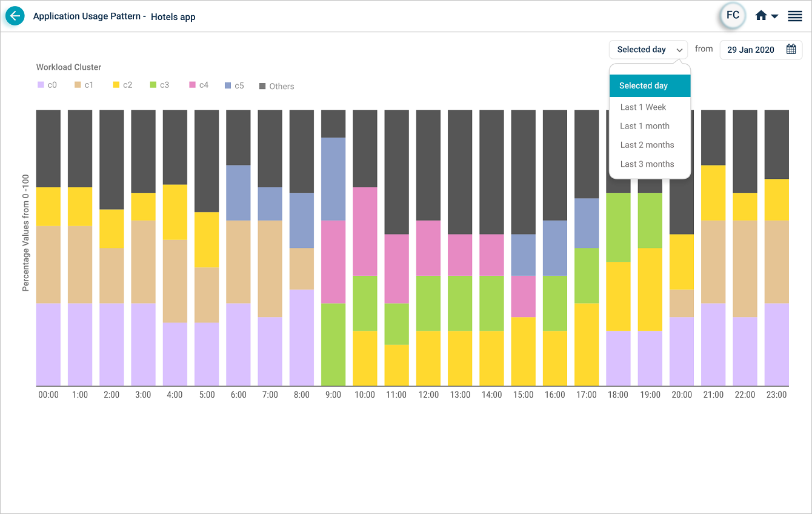
Task: Open the hamburger menu icon
Action: 795,16
